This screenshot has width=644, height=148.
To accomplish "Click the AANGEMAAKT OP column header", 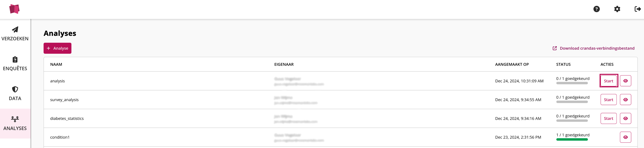I will pyautogui.click(x=512, y=65).
